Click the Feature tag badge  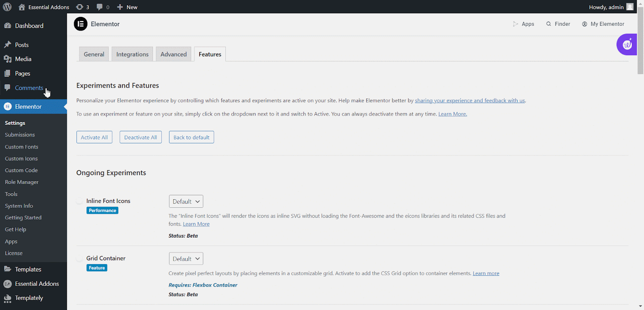[97, 268]
